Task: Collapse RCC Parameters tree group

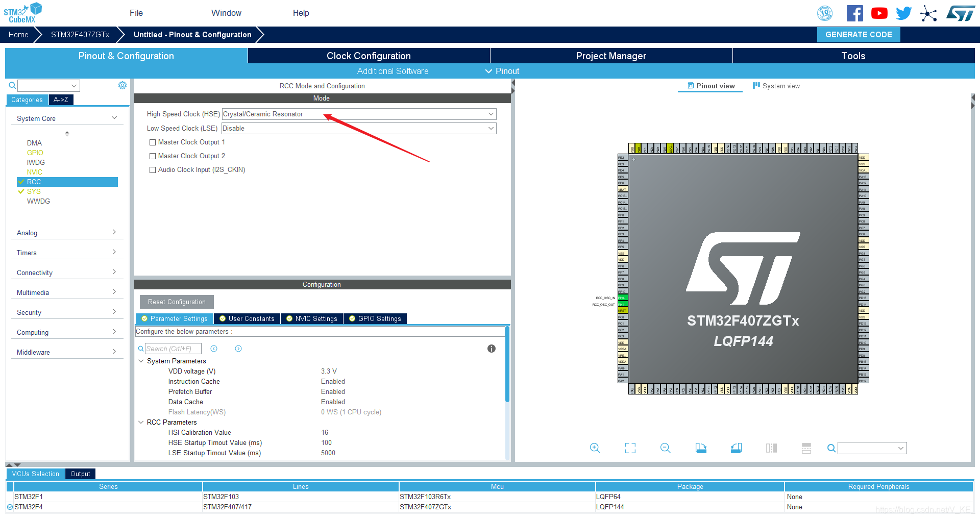Action: 141,422
